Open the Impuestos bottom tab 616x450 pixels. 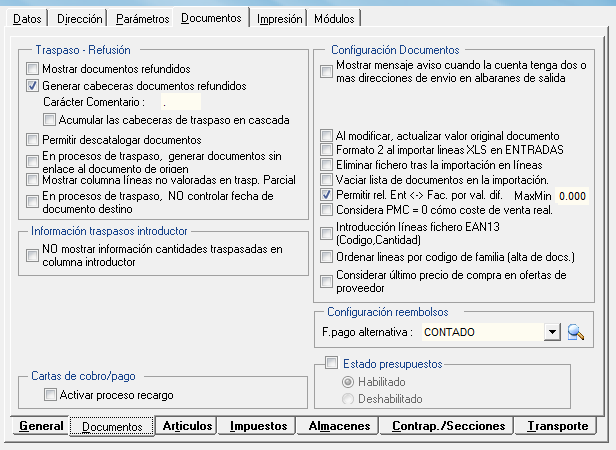coord(258,426)
